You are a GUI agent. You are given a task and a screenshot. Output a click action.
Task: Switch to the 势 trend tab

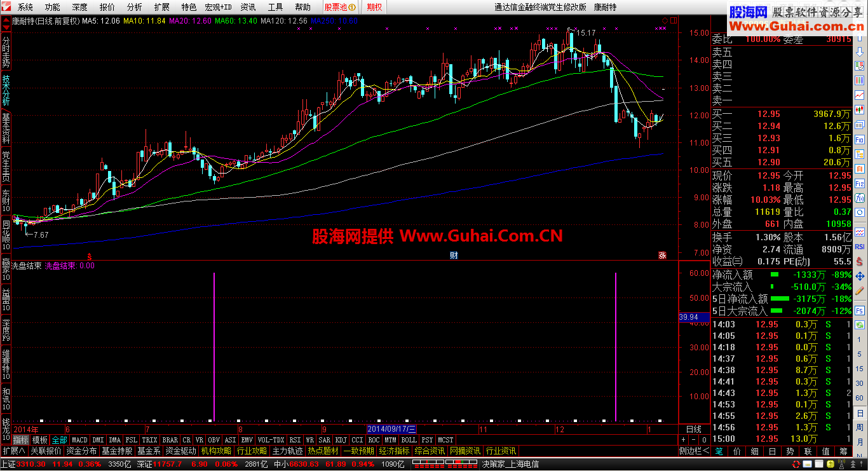[x=790, y=451]
